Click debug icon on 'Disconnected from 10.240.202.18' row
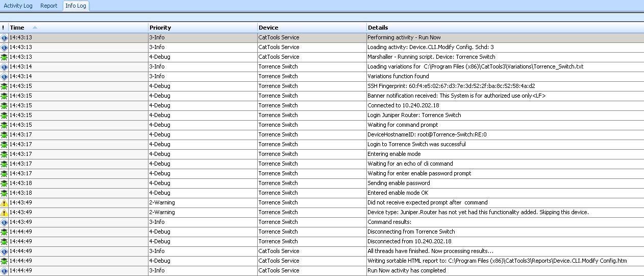This screenshot has height=276, width=644. [4, 242]
